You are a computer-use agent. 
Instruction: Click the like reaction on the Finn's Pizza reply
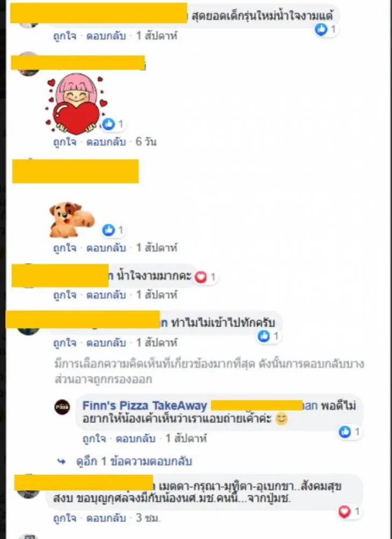(345, 431)
